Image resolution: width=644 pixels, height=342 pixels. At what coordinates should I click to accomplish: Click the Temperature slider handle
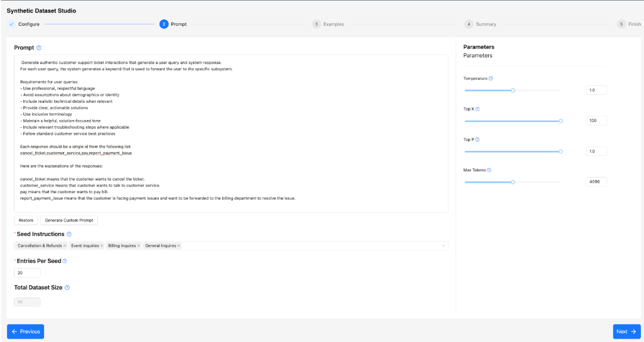[x=513, y=91]
